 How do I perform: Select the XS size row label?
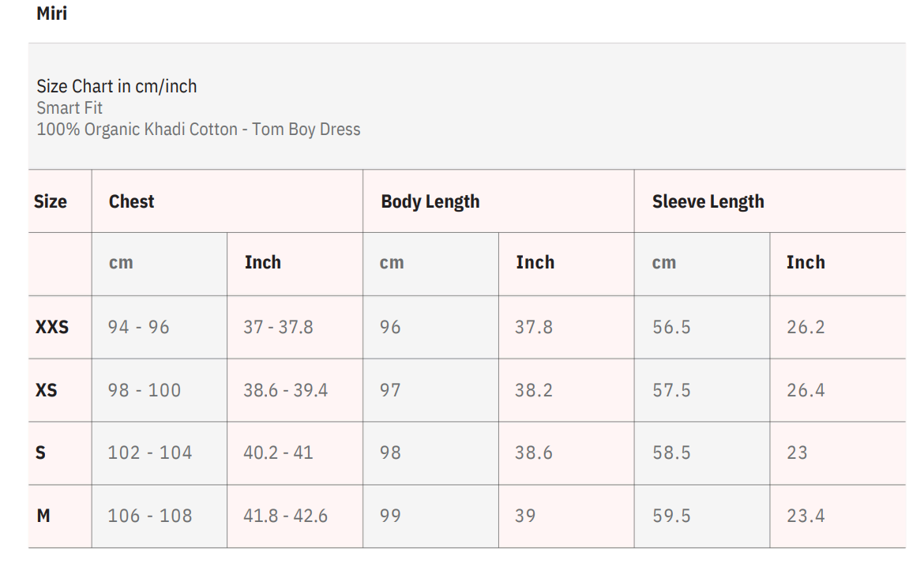tap(47, 390)
